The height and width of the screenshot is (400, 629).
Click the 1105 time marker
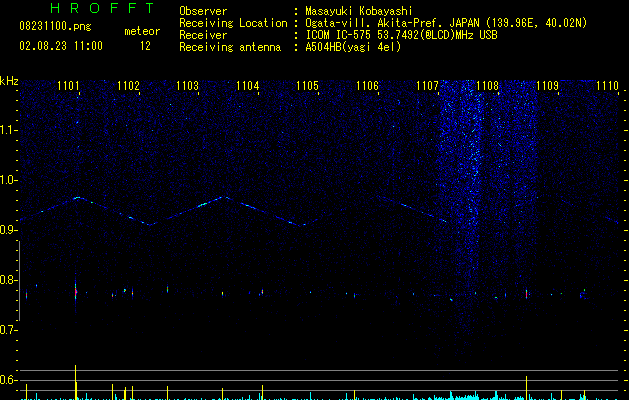pos(308,86)
